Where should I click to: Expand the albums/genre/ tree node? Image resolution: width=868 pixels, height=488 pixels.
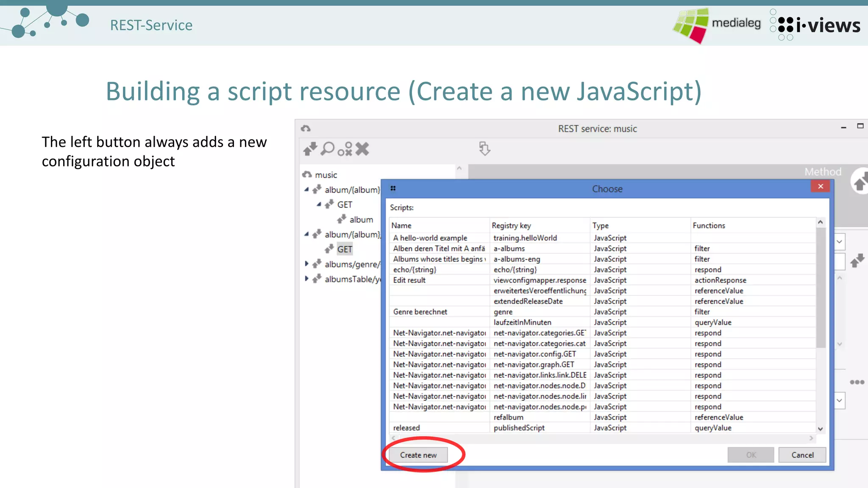tap(306, 263)
